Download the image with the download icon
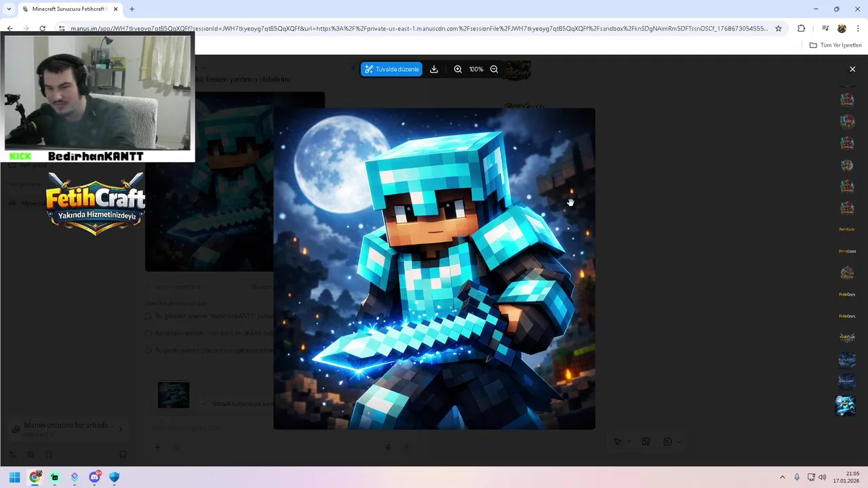The height and width of the screenshot is (488, 868). [434, 69]
